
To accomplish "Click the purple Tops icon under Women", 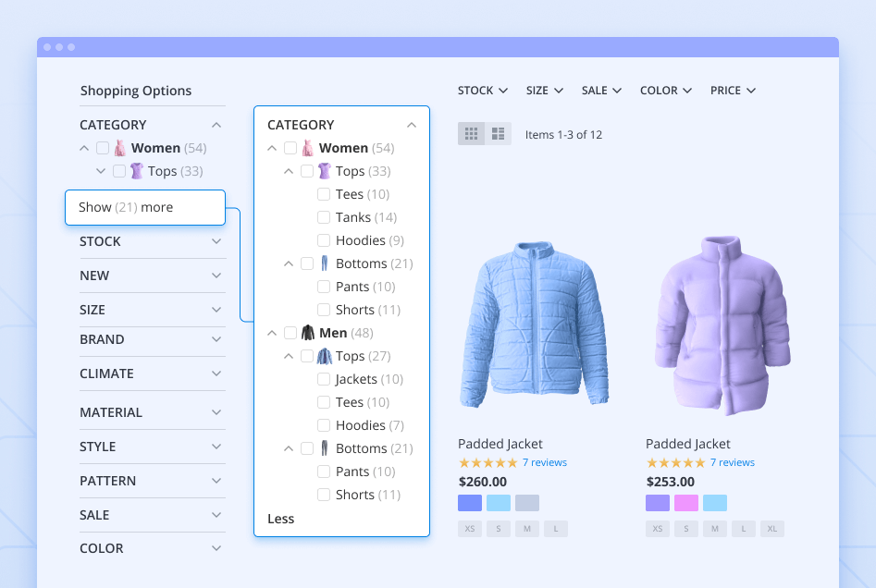I will (x=326, y=171).
